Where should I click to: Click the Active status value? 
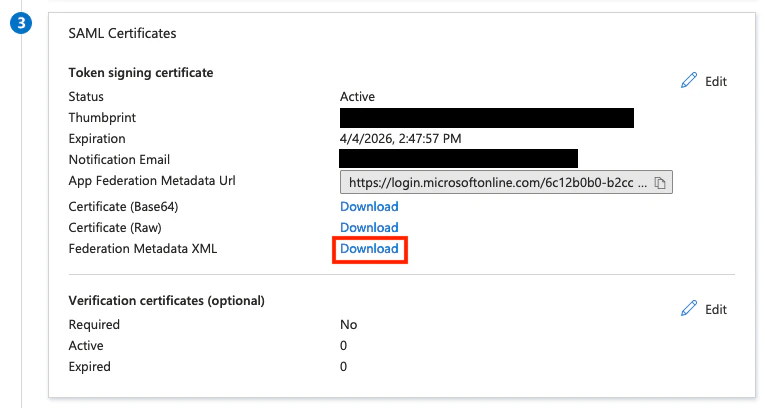(x=357, y=97)
